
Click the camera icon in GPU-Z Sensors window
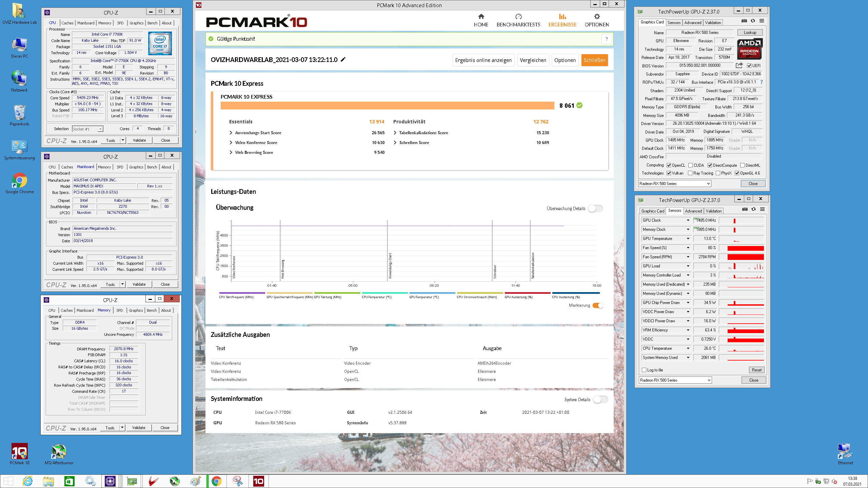[x=745, y=209]
